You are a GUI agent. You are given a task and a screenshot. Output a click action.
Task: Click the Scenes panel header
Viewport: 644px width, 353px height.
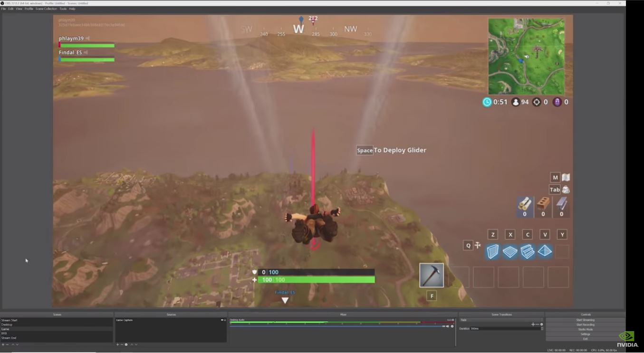pos(57,315)
